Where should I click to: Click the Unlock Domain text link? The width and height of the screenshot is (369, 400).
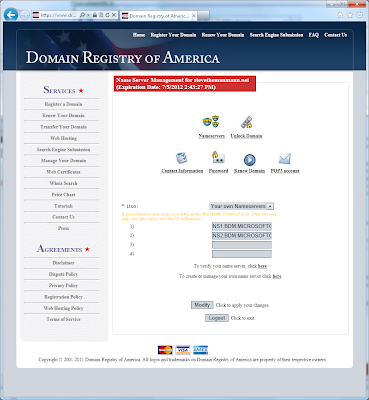click(x=246, y=136)
